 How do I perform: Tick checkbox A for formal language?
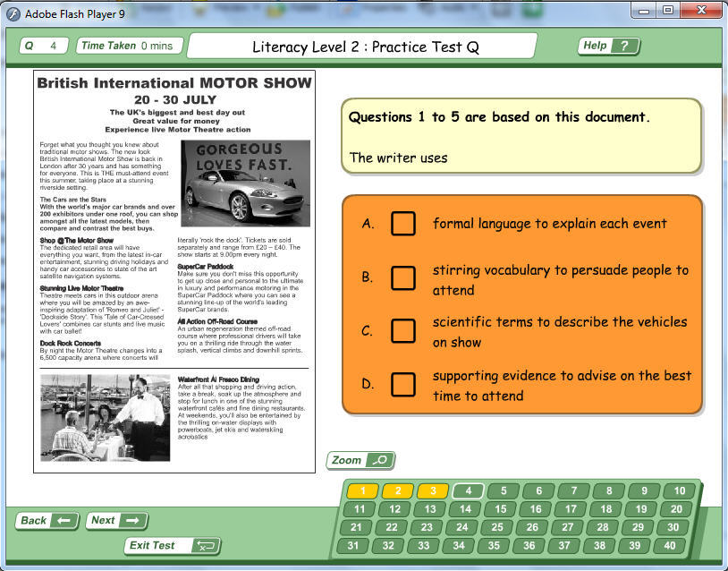403,224
